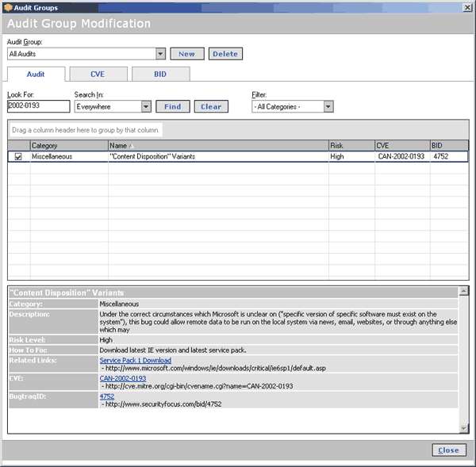The height and width of the screenshot is (467, 476).
Task: Click the Audit Groups title bar icon
Action: 7,7
